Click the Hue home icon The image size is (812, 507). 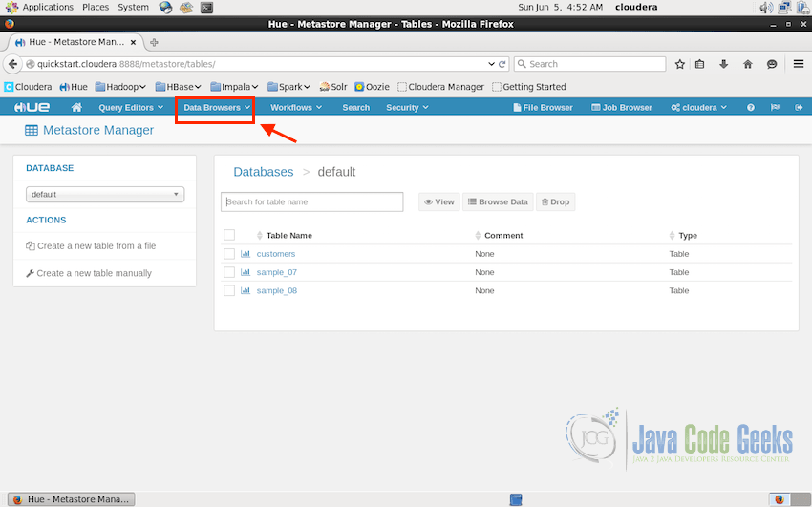[76, 107]
